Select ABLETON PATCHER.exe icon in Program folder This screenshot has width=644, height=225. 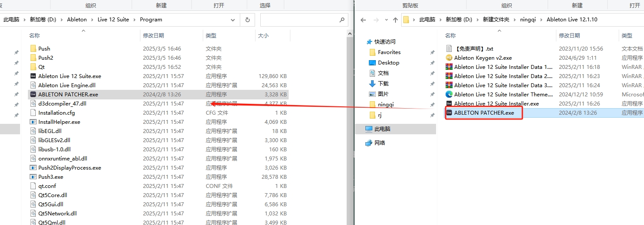pos(33,94)
